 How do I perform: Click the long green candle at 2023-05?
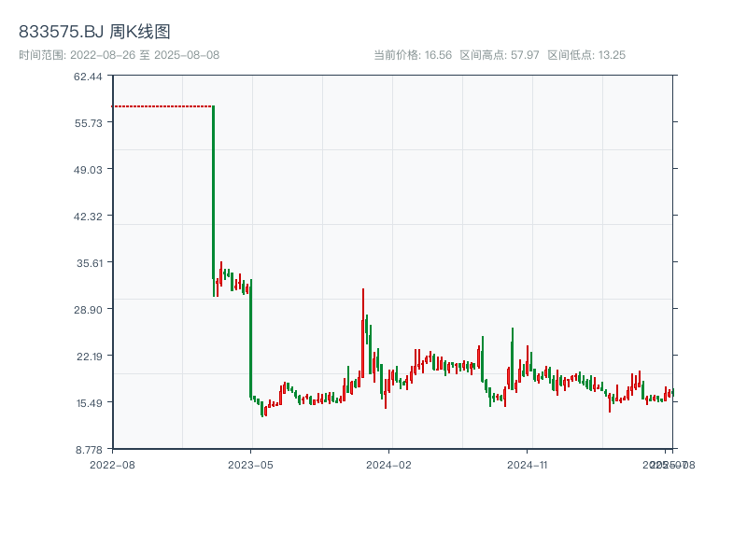tap(251, 339)
